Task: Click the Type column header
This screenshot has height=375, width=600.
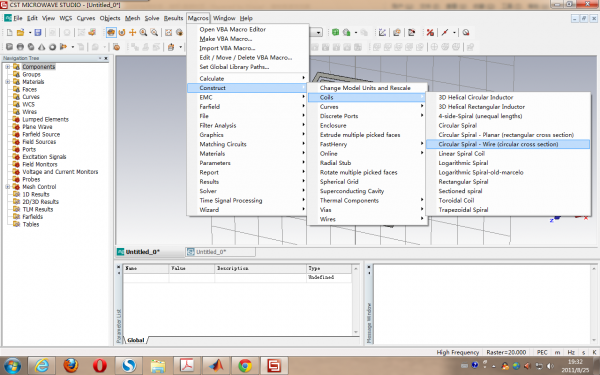Action: [x=329, y=268]
